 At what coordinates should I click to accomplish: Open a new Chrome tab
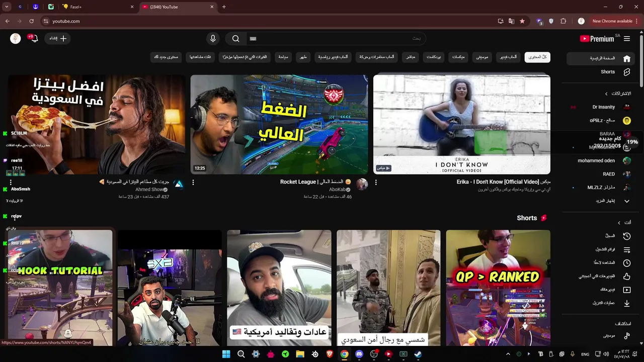pos(224,7)
